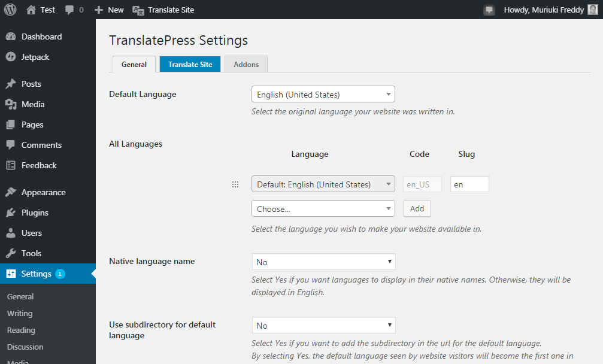This screenshot has width=603, height=364.
Task: Click the Users person icon
Action: tap(11, 233)
